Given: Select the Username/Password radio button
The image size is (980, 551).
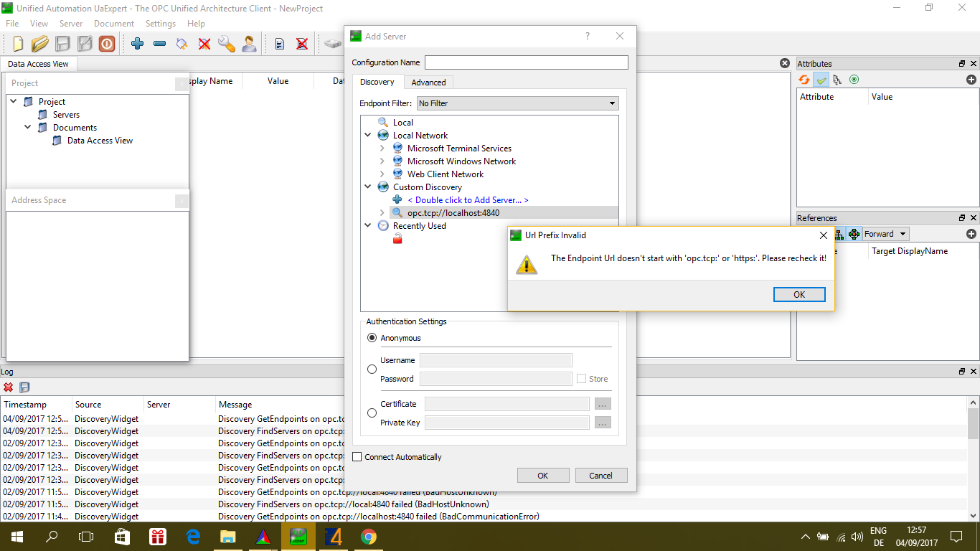Looking at the screenshot, I should pyautogui.click(x=372, y=369).
